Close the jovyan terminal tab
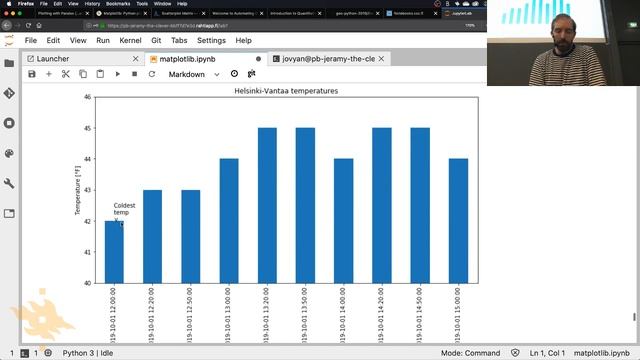Viewport: 640px width, 360px height. [x=381, y=59]
